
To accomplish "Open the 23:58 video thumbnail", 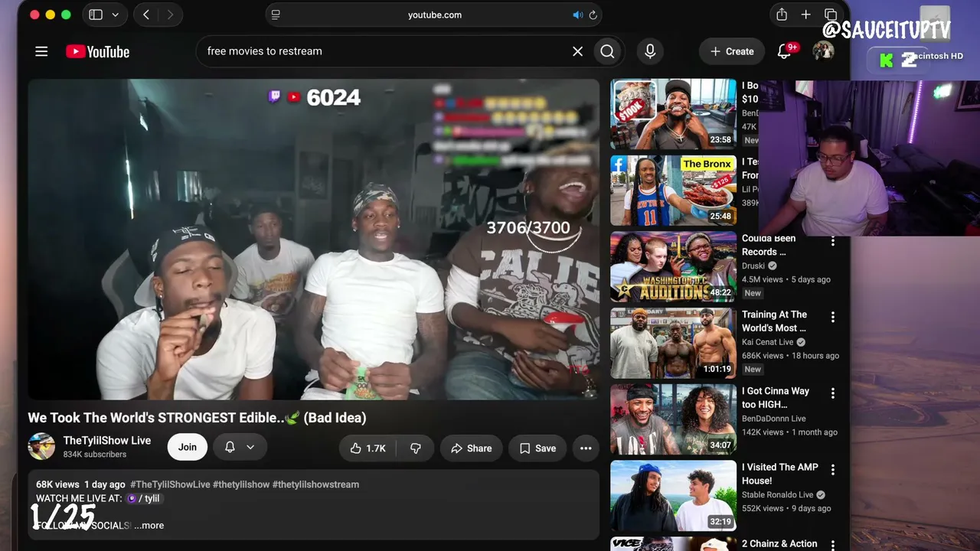I will click(x=673, y=114).
